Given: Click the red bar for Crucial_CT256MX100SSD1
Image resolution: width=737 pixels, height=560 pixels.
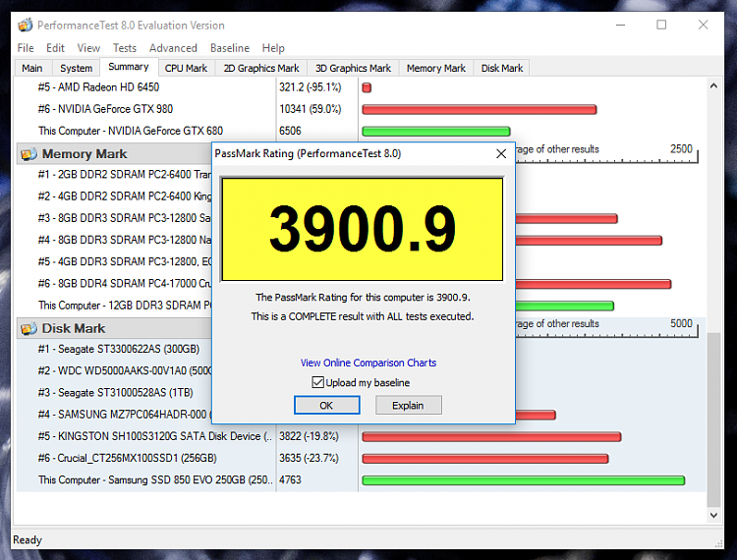Looking at the screenshot, I should [485, 459].
